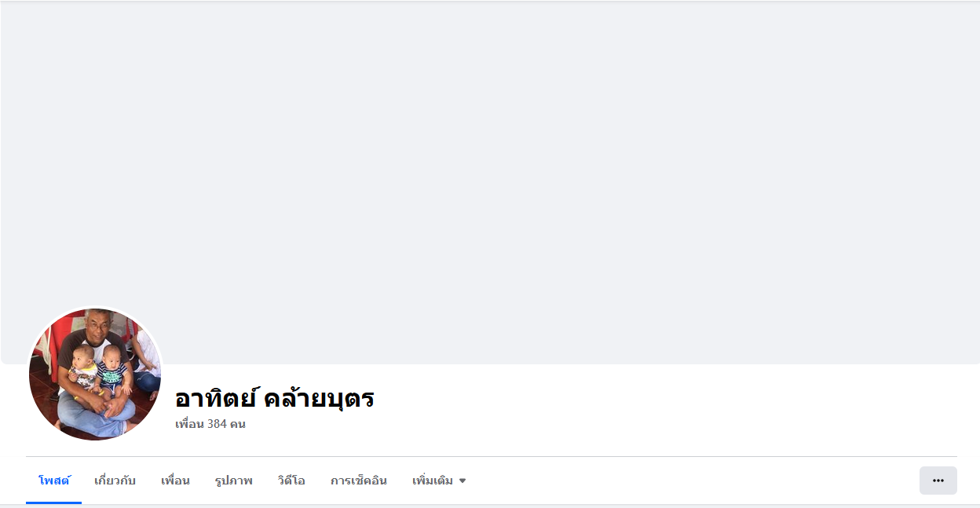
Task: Expand the เพิ่มเติม dropdown menu
Action: [x=439, y=481]
